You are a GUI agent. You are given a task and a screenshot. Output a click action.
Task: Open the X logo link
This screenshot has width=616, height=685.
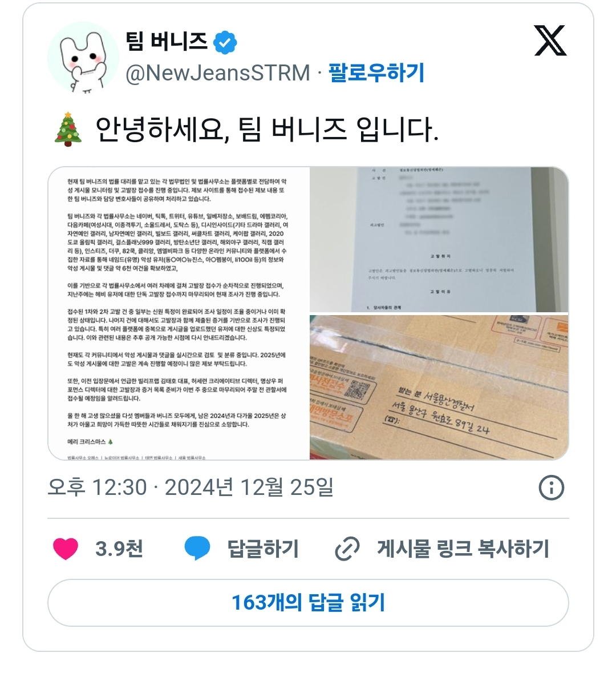(550, 41)
